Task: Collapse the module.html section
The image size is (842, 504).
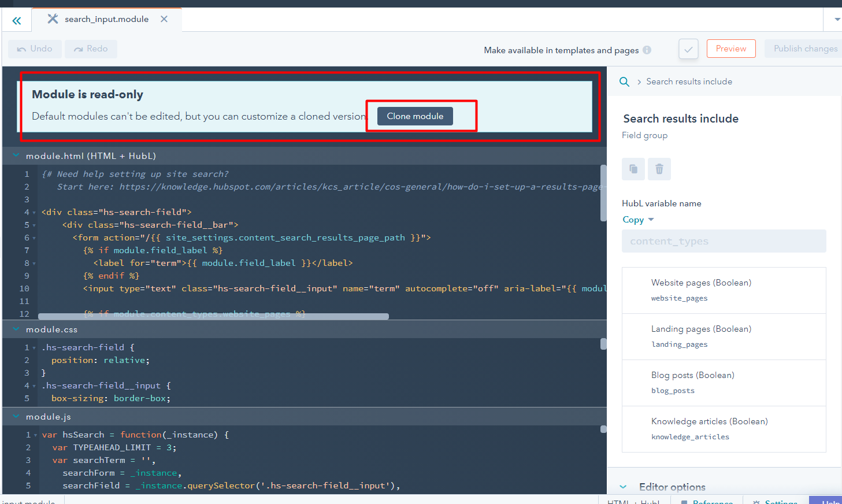Action: click(x=16, y=155)
